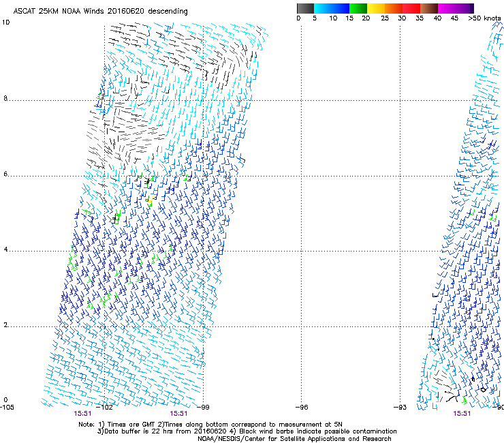Click the latitude label '4' on left axis
This screenshot has width=504, height=443.
point(5,249)
